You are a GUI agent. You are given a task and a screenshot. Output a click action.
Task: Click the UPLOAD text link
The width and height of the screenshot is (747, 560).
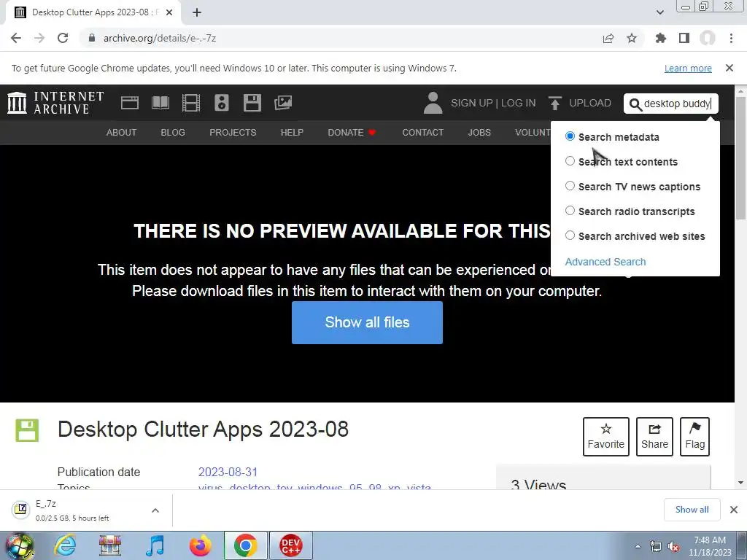click(x=590, y=103)
